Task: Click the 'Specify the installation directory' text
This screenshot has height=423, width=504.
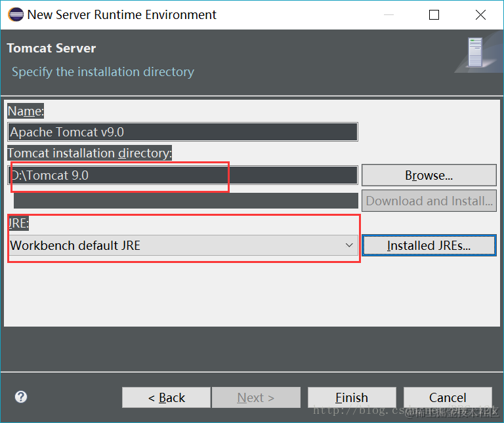Action: 103,72
